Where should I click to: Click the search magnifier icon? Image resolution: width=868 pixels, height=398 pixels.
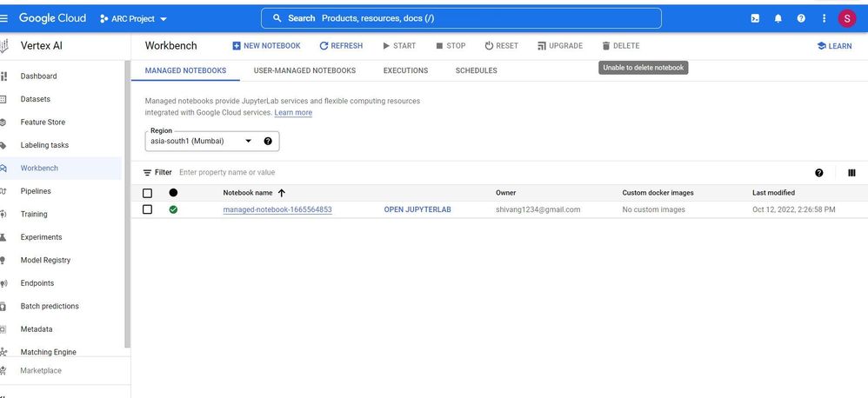tap(277, 18)
